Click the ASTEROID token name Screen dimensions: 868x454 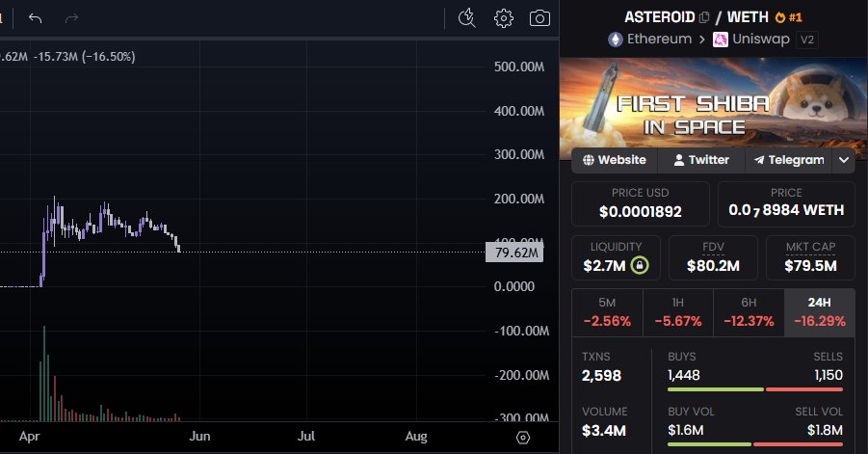pyautogui.click(x=659, y=17)
